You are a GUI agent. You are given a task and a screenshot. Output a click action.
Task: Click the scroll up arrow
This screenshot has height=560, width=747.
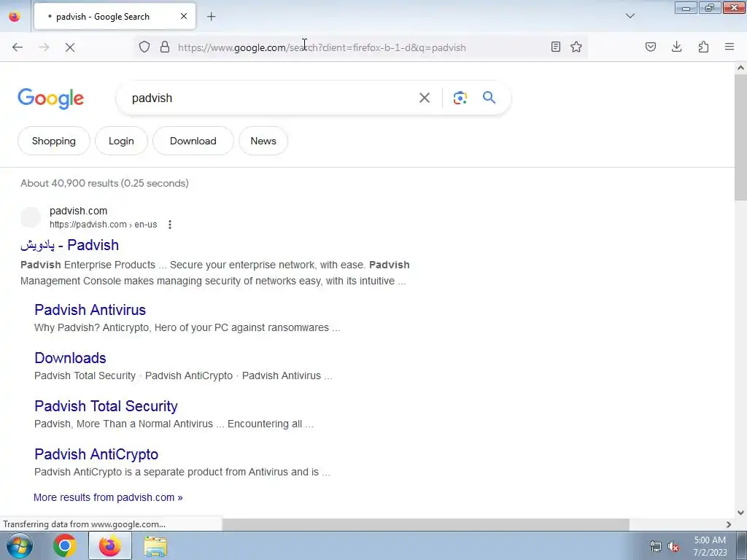tap(740, 68)
